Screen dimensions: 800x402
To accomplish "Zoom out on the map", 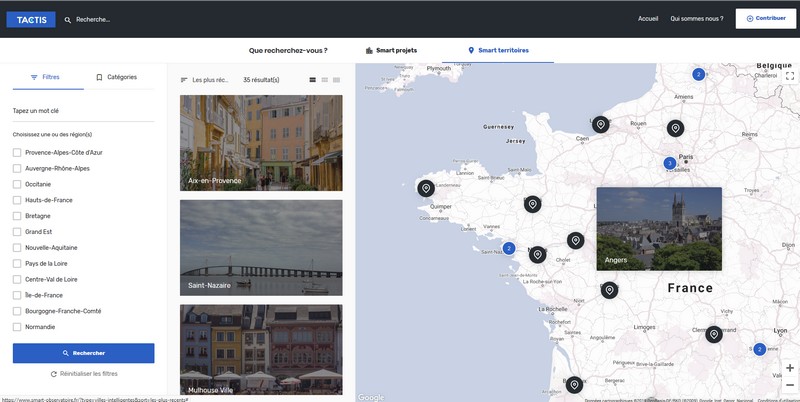I will coord(790,385).
